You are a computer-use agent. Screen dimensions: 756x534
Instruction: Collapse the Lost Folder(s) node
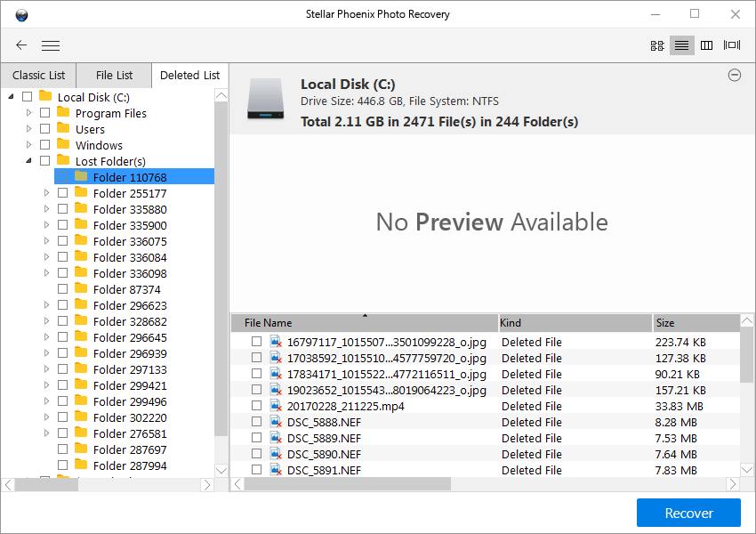coord(29,160)
